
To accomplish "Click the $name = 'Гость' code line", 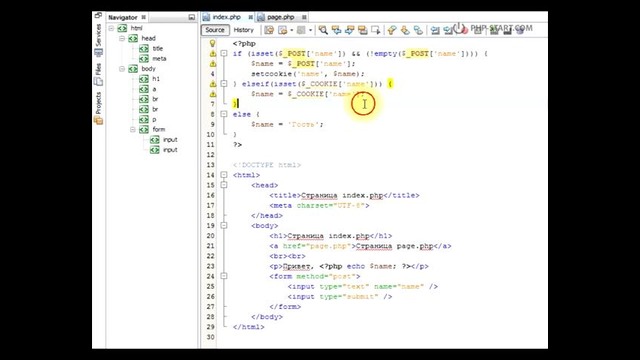I will 287,124.
